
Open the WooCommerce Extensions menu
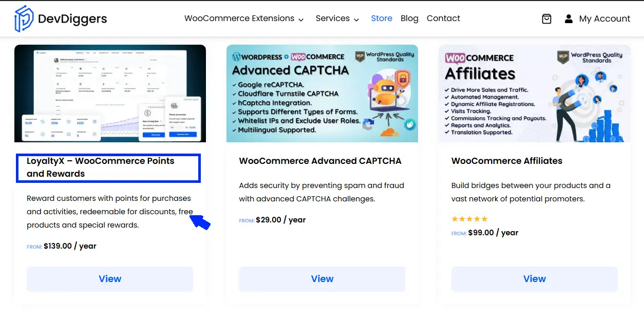[x=239, y=18]
